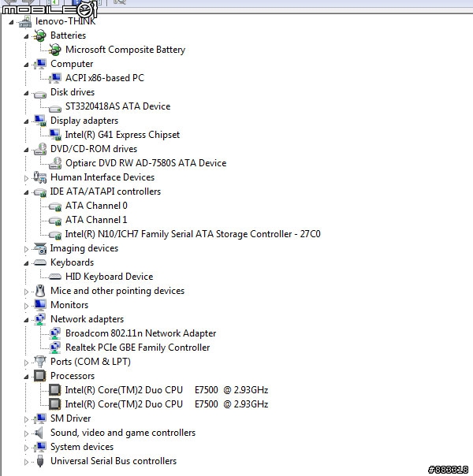Click the Human Interface Devices icon
The height and width of the screenshot is (476, 473).
point(39,177)
